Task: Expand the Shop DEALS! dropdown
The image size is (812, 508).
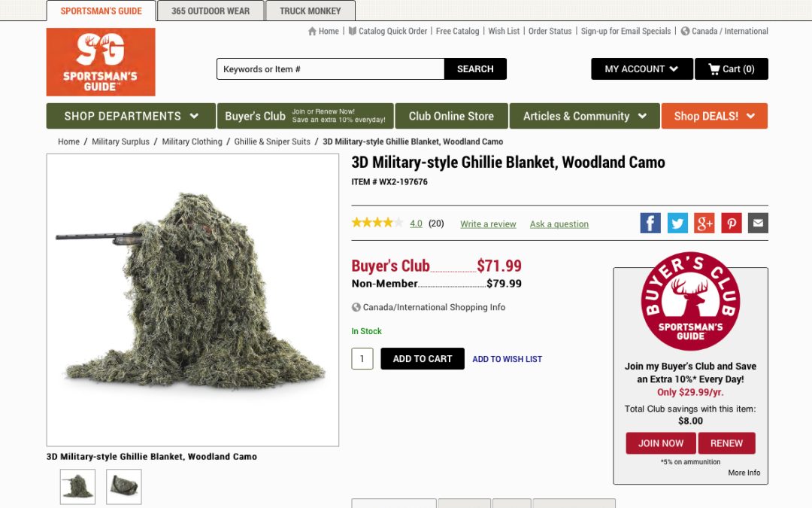Action: (714, 116)
